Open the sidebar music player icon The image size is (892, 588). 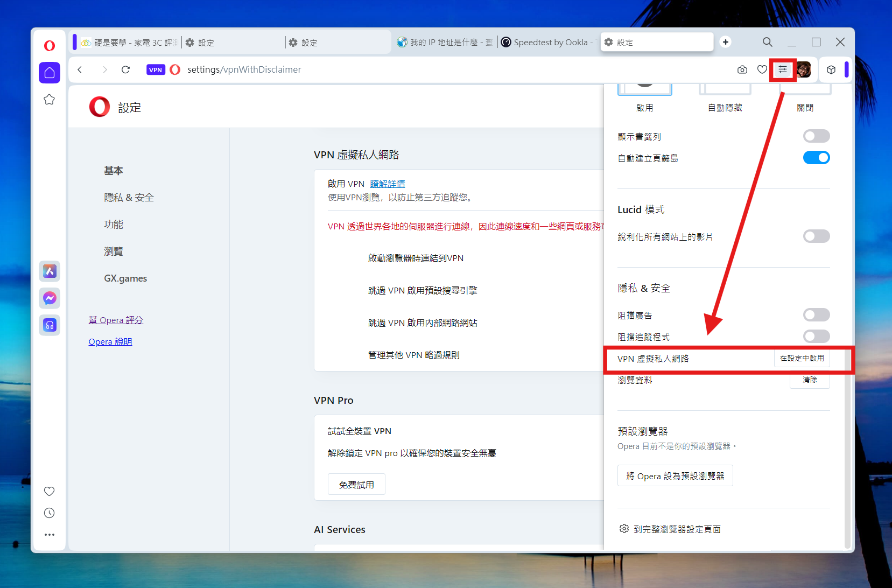coord(50,325)
